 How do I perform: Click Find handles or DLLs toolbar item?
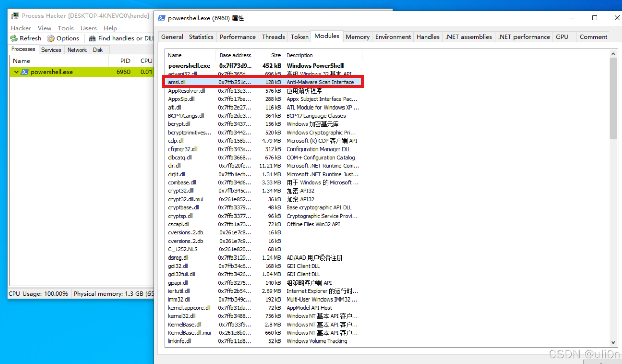click(x=121, y=38)
